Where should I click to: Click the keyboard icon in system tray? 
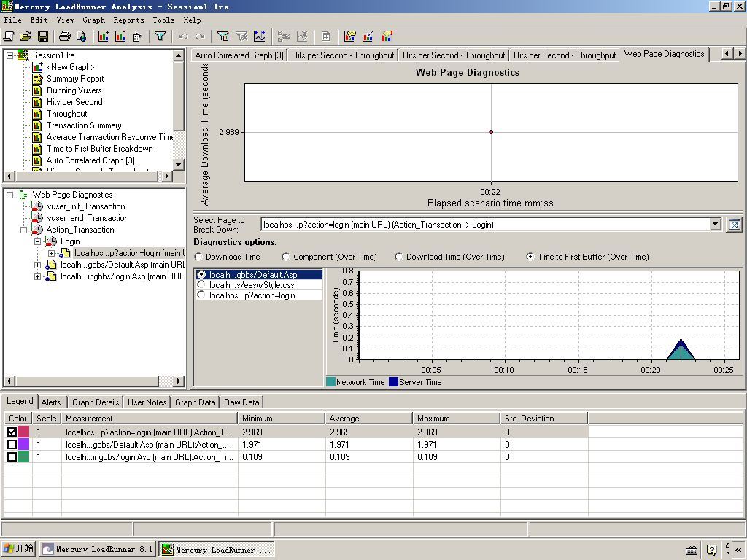pyautogui.click(x=692, y=550)
